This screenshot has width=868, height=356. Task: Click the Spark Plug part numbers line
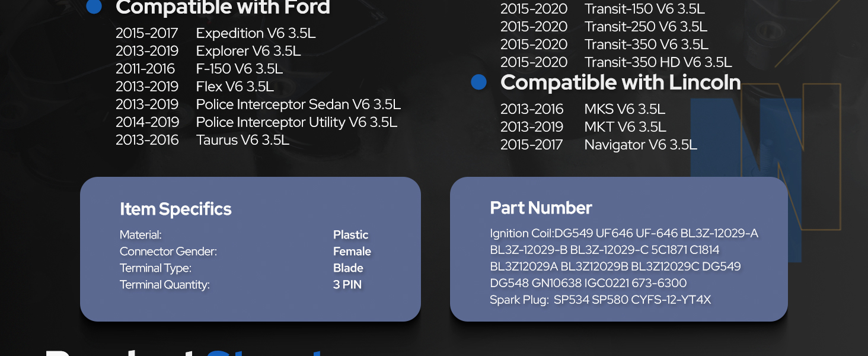(600, 300)
